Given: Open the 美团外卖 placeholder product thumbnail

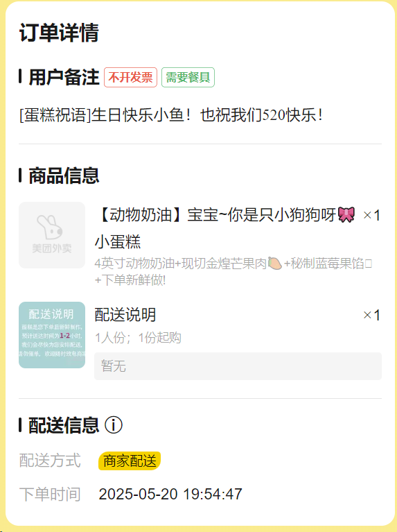Looking at the screenshot, I should click(52, 235).
